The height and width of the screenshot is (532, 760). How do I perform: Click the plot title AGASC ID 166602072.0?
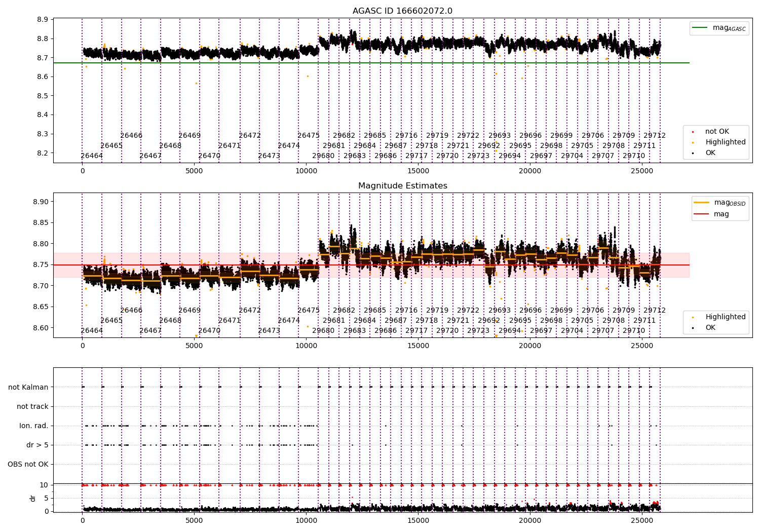[x=402, y=11]
